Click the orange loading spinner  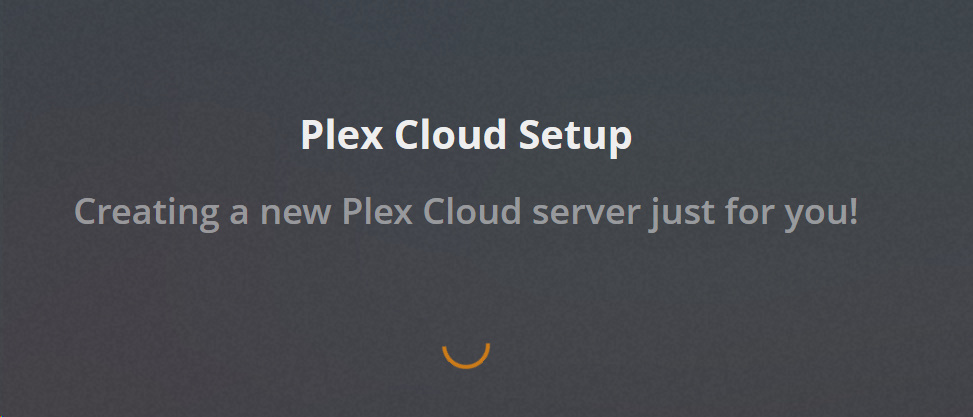466,356
